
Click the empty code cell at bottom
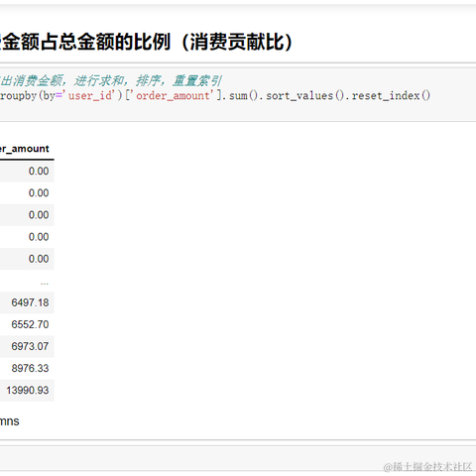238,458
